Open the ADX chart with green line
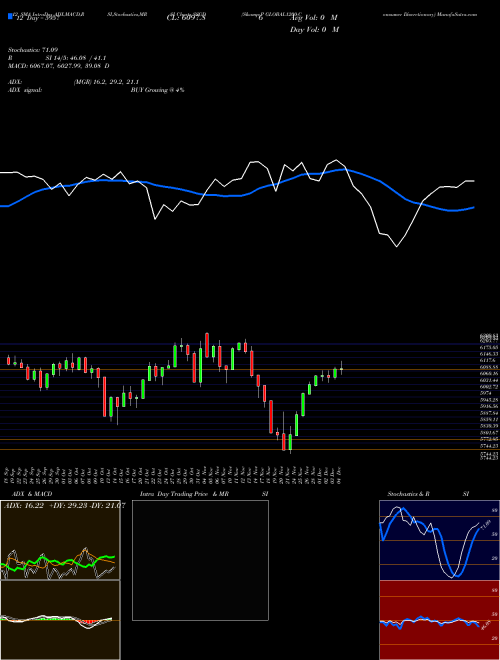The width and height of the screenshot is (500, 660). tap(60, 540)
